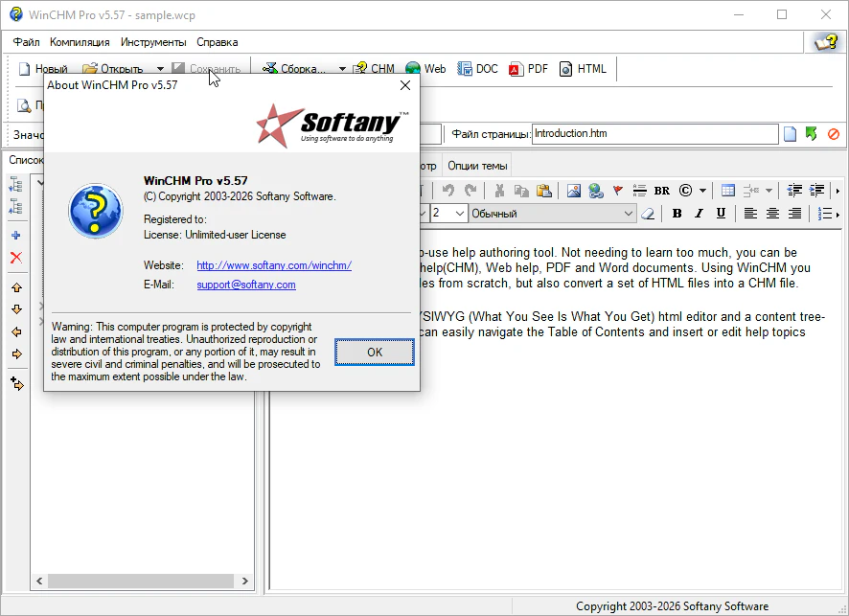Click the Файл страницы input field
Image resolution: width=849 pixels, height=616 pixels.
click(654, 134)
